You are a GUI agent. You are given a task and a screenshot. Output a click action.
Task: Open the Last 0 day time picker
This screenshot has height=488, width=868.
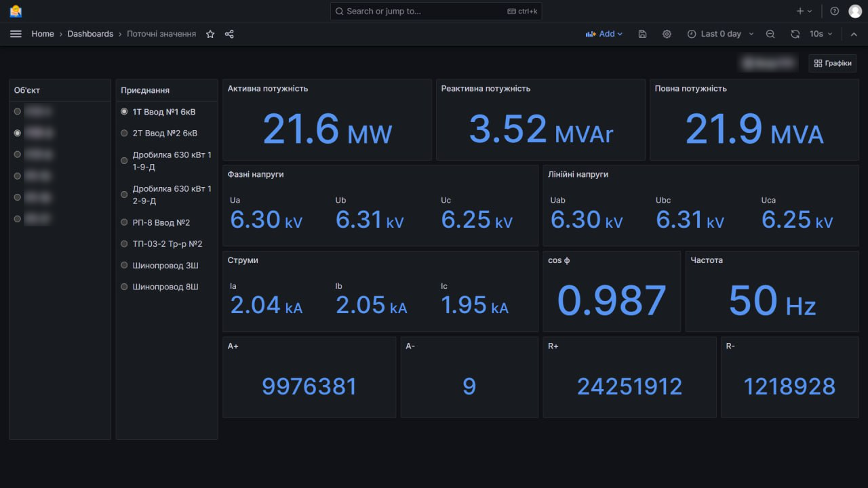point(714,34)
